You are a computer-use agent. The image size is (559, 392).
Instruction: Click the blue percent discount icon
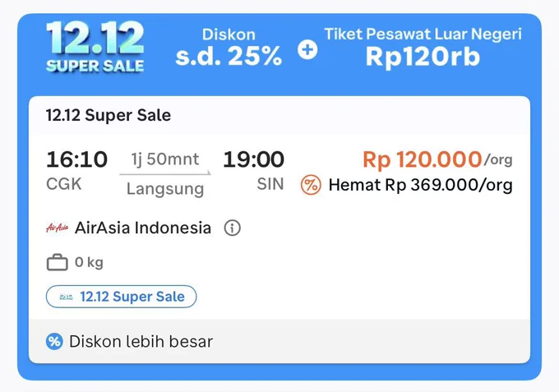coord(54,341)
